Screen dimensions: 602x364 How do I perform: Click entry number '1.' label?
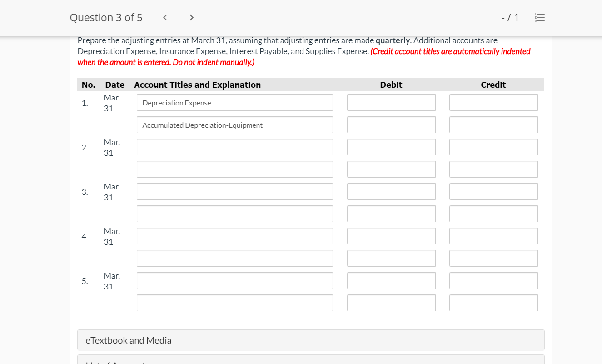pyautogui.click(x=85, y=103)
